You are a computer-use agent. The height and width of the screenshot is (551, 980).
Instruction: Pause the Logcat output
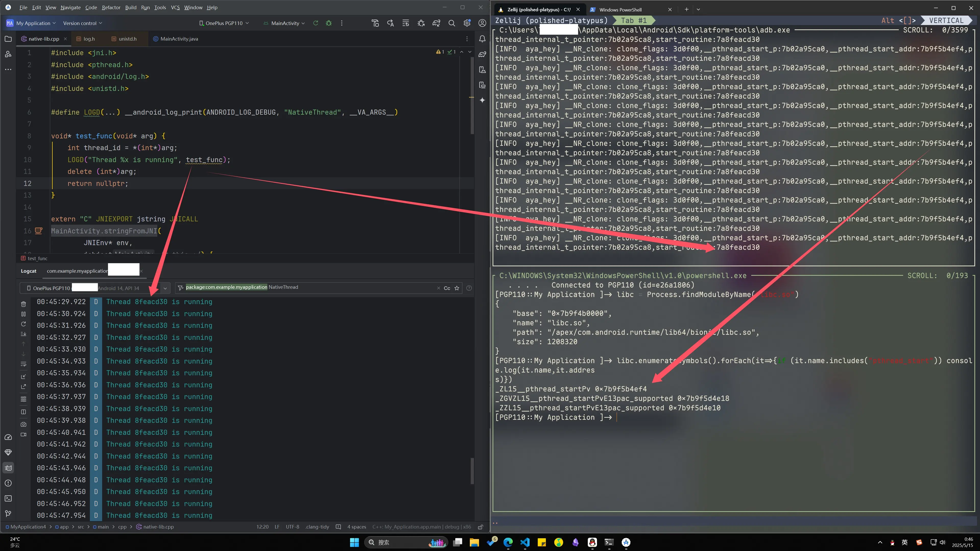click(x=23, y=314)
